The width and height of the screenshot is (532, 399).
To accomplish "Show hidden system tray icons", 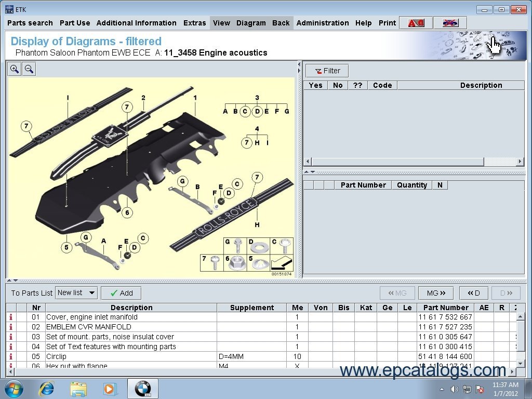I will (x=442, y=389).
